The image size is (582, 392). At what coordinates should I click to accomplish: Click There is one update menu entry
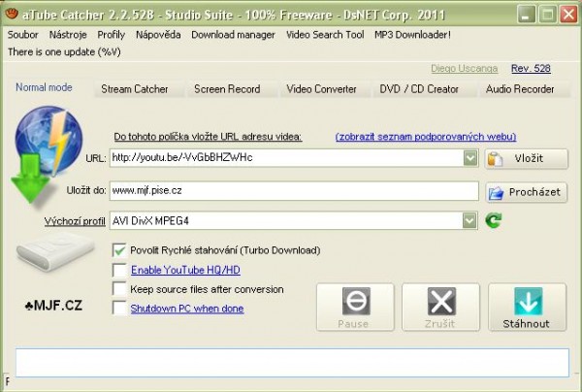64,52
